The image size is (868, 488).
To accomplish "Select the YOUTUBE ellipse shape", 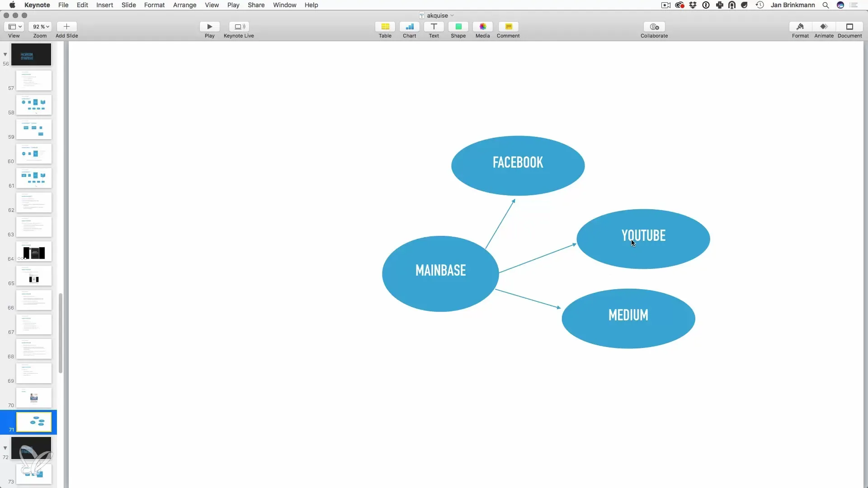I will (x=643, y=239).
